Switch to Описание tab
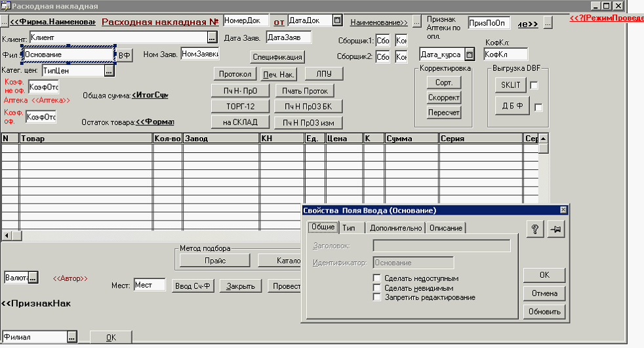644x348 pixels. (x=446, y=228)
